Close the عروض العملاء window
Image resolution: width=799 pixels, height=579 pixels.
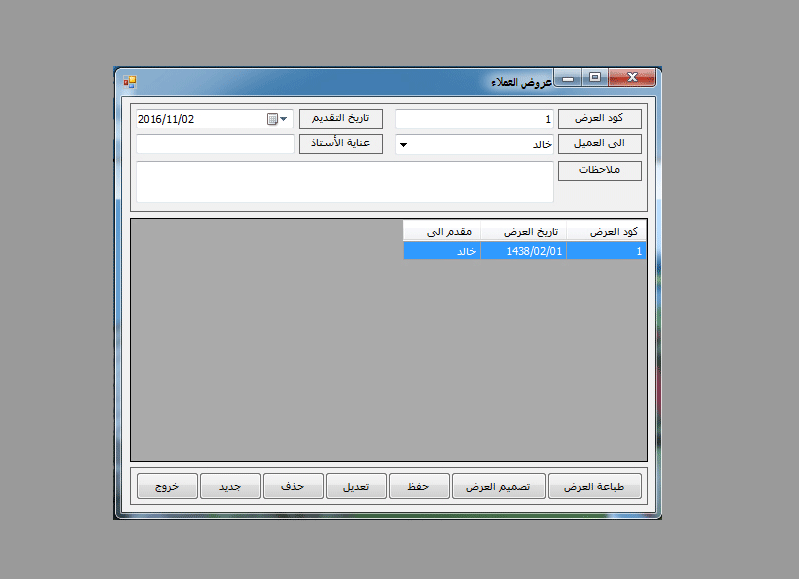tap(632, 77)
